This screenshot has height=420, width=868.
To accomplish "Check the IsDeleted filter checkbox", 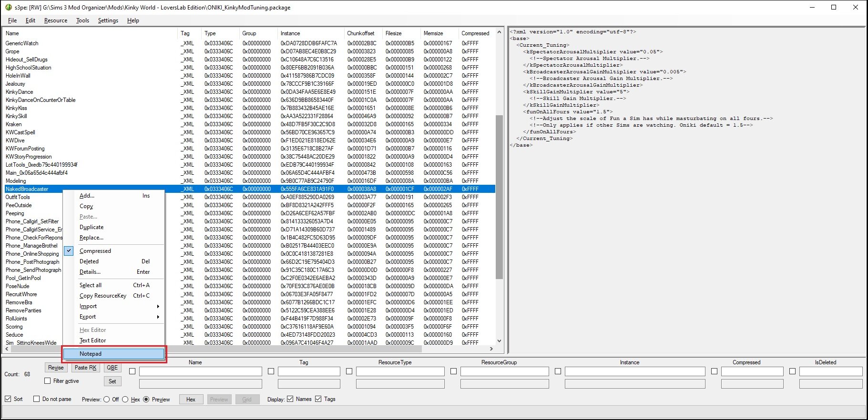I will (x=792, y=371).
